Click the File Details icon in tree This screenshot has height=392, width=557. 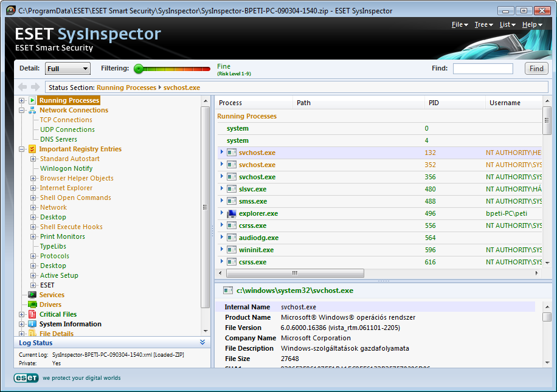[x=32, y=333]
